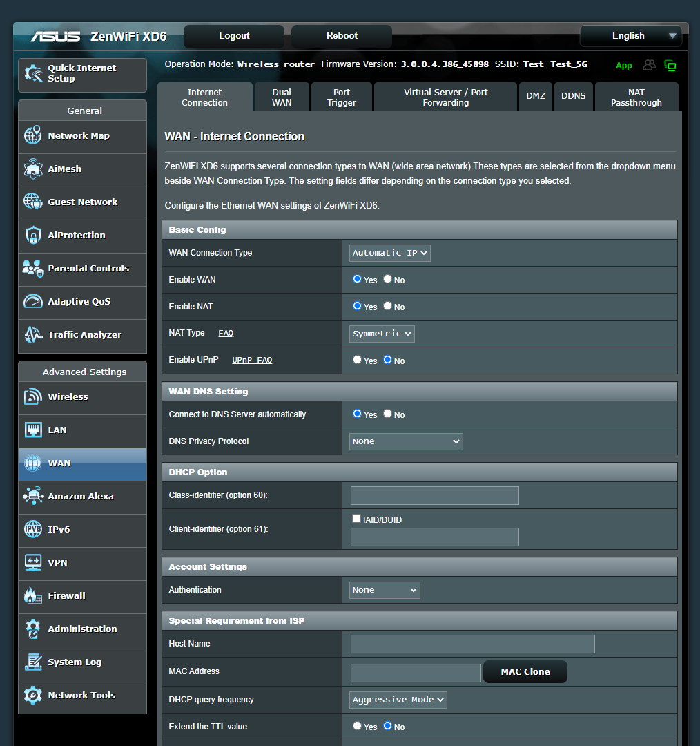Open NAT Type Symmetric dropdown
Image resolution: width=700 pixels, height=746 pixels.
tap(382, 334)
